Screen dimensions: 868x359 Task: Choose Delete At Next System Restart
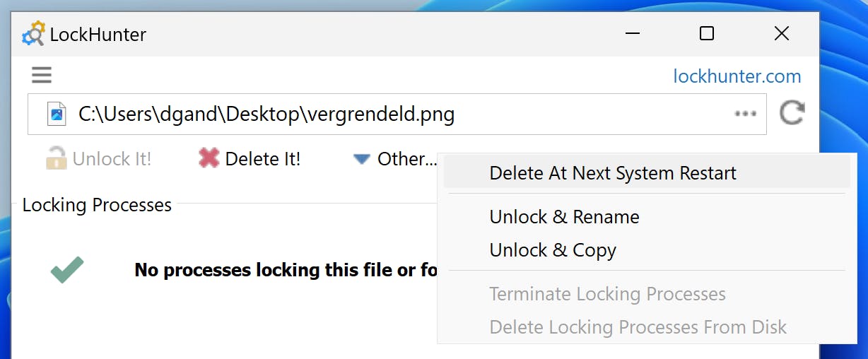[612, 173]
